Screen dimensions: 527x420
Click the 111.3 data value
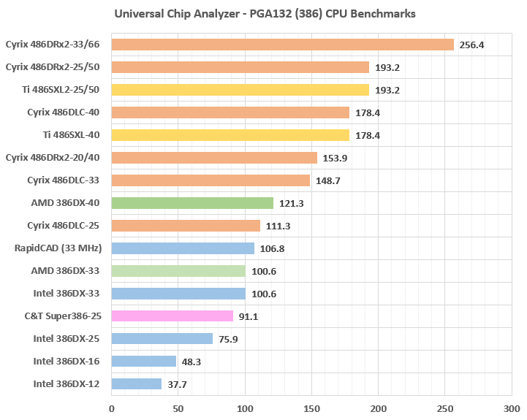[x=278, y=226]
